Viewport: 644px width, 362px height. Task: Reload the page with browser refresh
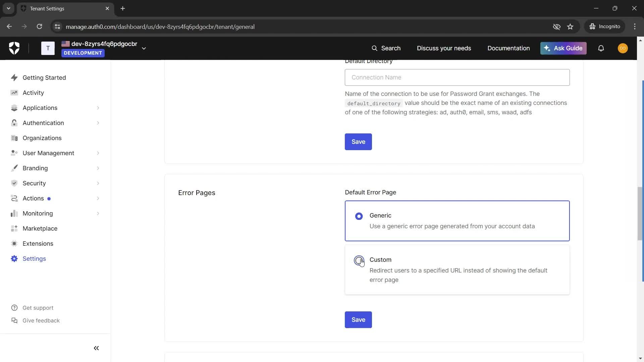39,26
